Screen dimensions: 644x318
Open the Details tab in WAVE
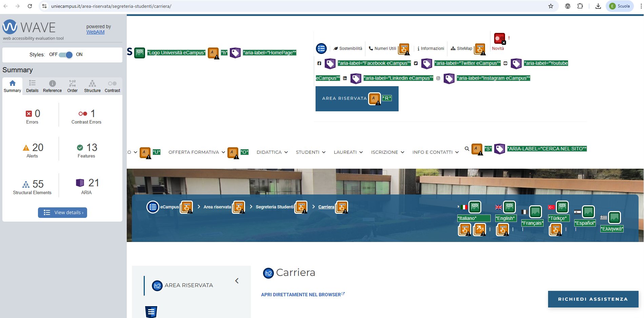click(32, 86)
